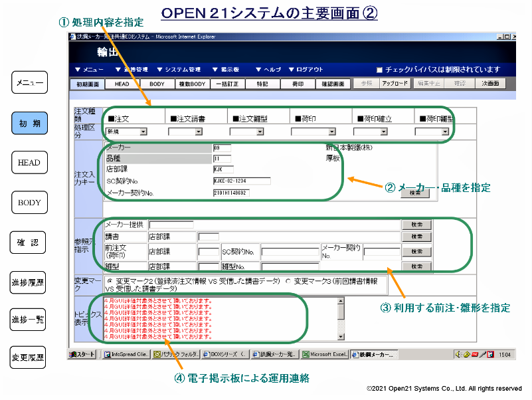Click the 雛型No input field
This screenshot has height=400, width=532.
tap(290, 266)
